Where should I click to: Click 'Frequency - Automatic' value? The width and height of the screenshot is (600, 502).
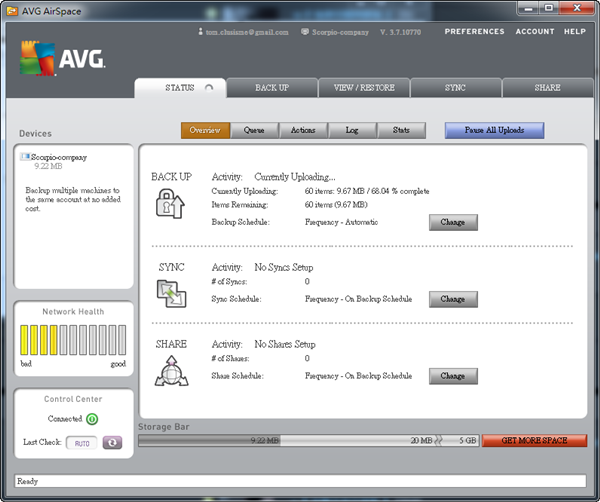point(341,222)
